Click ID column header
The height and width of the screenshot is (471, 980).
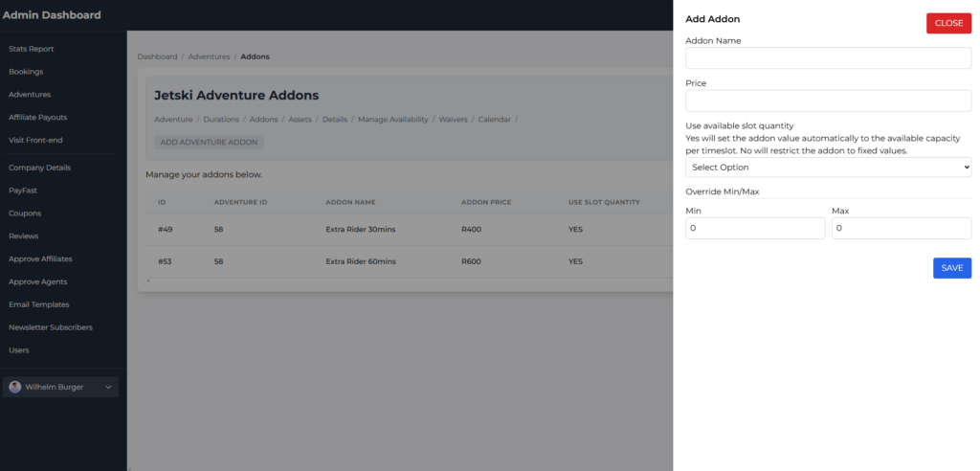(x=162, y=203)
